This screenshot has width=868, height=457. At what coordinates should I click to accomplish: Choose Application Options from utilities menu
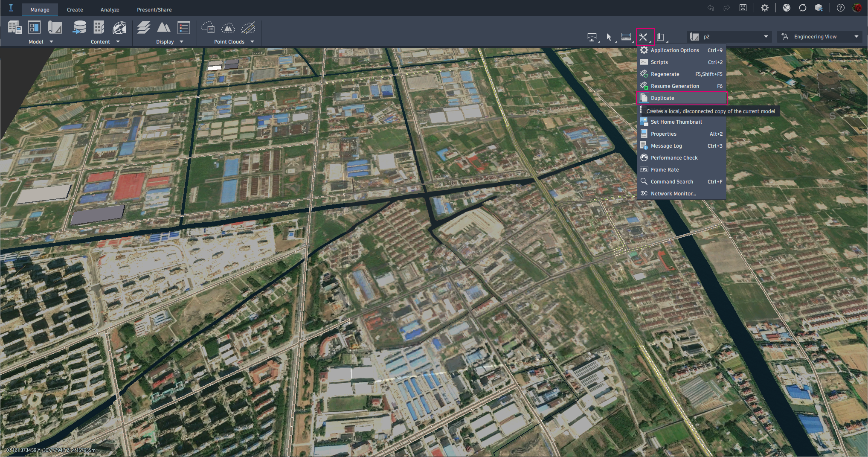682,50
